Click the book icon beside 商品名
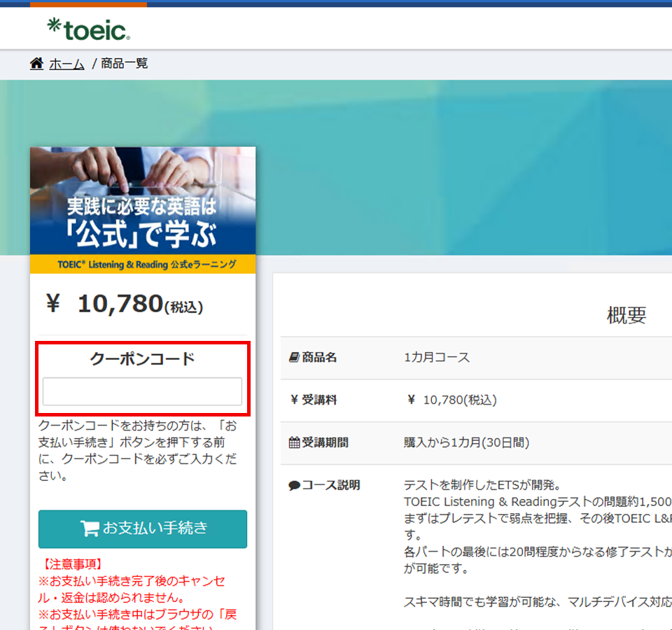 click(294, 358)
